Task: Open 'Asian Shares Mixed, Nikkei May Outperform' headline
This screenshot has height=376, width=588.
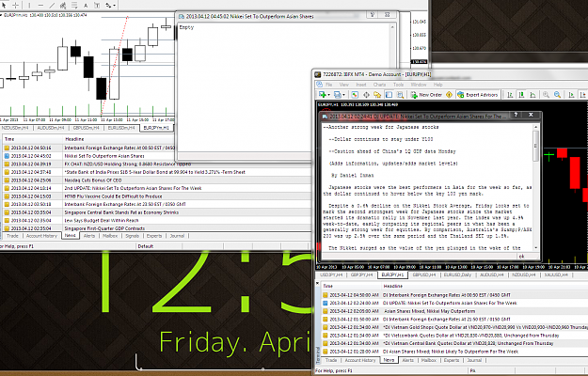Action: tap(429, 311)
